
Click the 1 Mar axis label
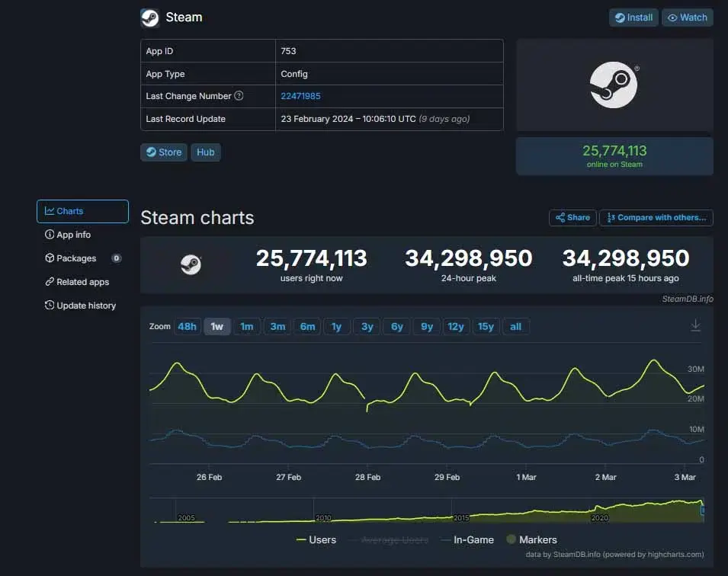click(526, 477)
